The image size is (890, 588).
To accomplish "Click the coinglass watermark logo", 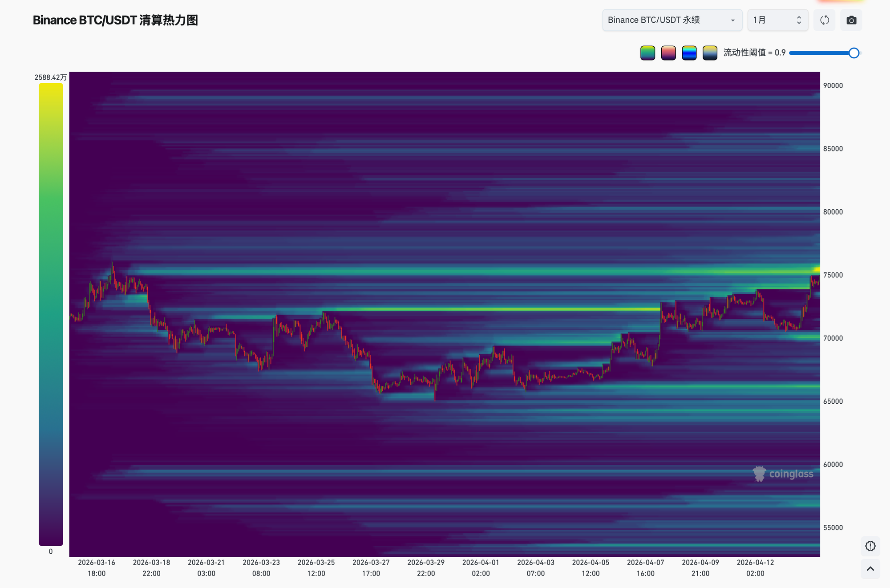I will click(x=783, y=474).
